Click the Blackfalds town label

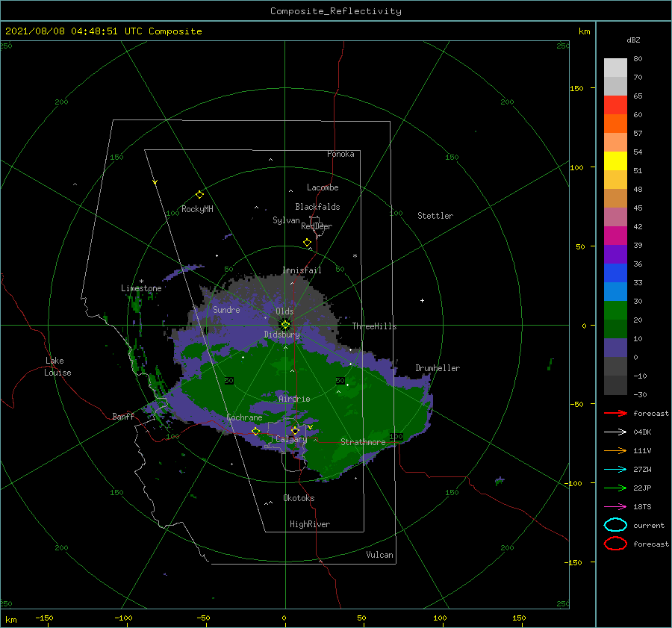click(x=317, y=207)
